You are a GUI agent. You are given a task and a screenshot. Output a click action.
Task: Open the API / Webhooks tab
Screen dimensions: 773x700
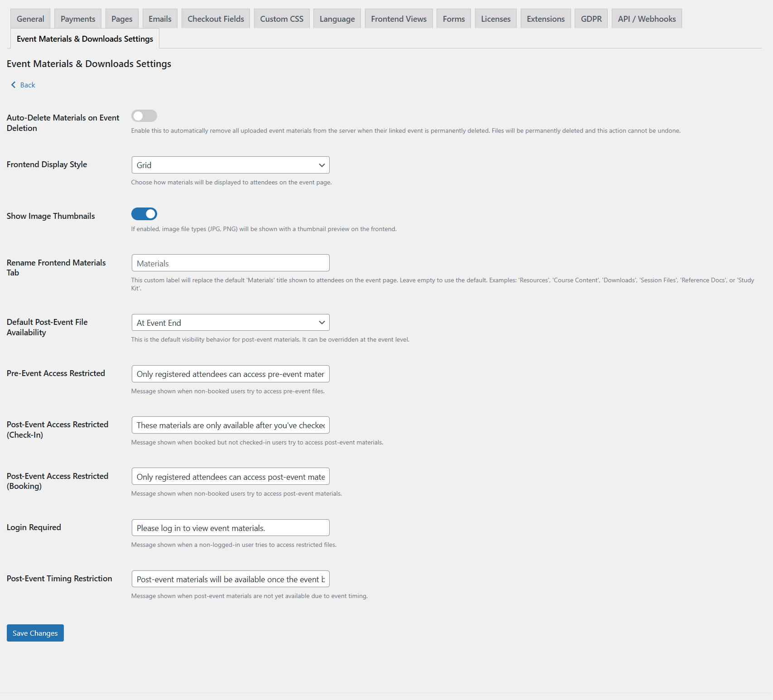pyautogui.click(x=646, y=19)
